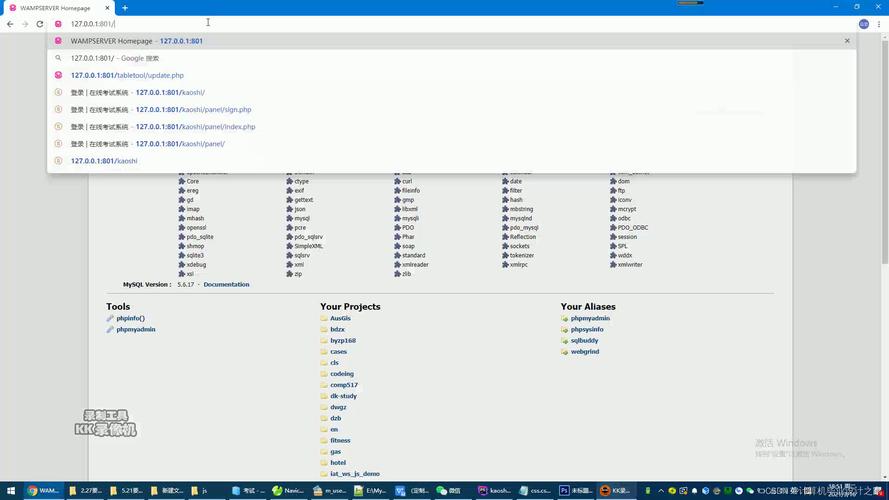Open the fitness project folder
The image size is (889, 500).
pyautogui.click(x=340, y=440)
